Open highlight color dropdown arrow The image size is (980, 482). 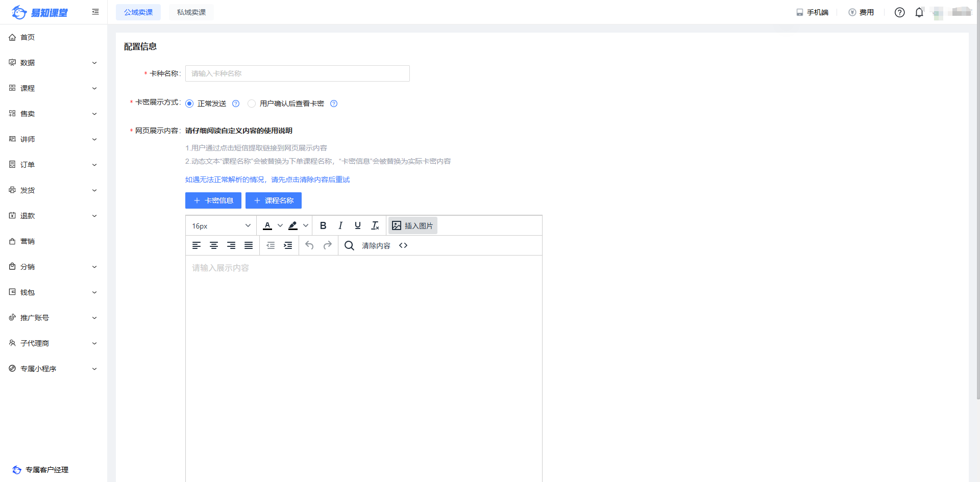306,225
